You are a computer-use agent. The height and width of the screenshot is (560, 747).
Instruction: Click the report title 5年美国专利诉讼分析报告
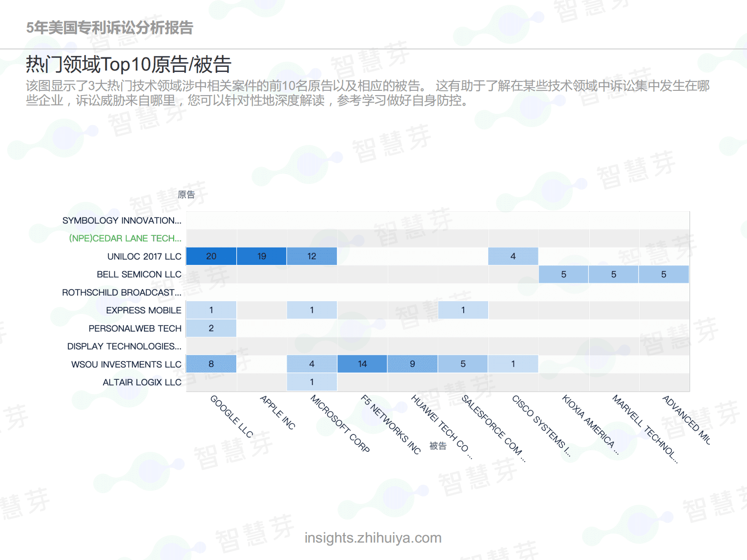(x=109, y=28)
